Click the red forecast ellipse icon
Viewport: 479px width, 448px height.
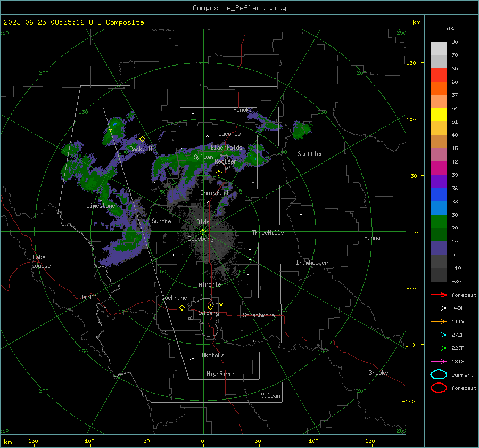(x=439, y=387)
